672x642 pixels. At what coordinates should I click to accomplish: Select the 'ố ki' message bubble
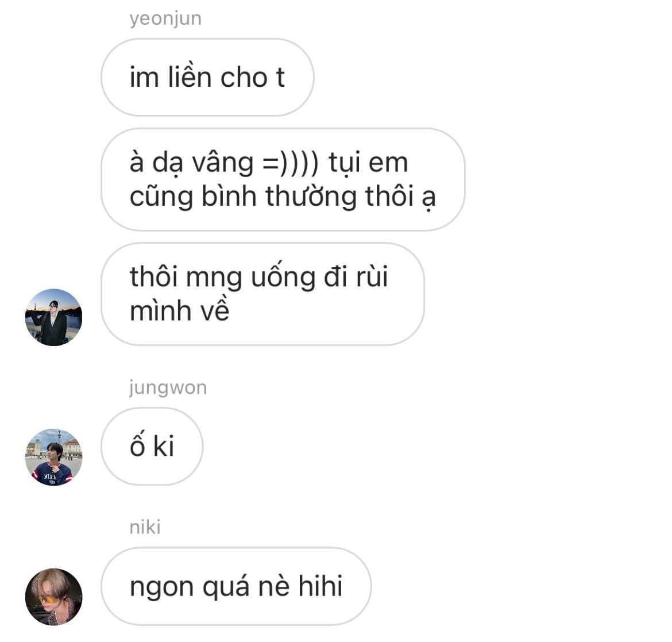152,447
